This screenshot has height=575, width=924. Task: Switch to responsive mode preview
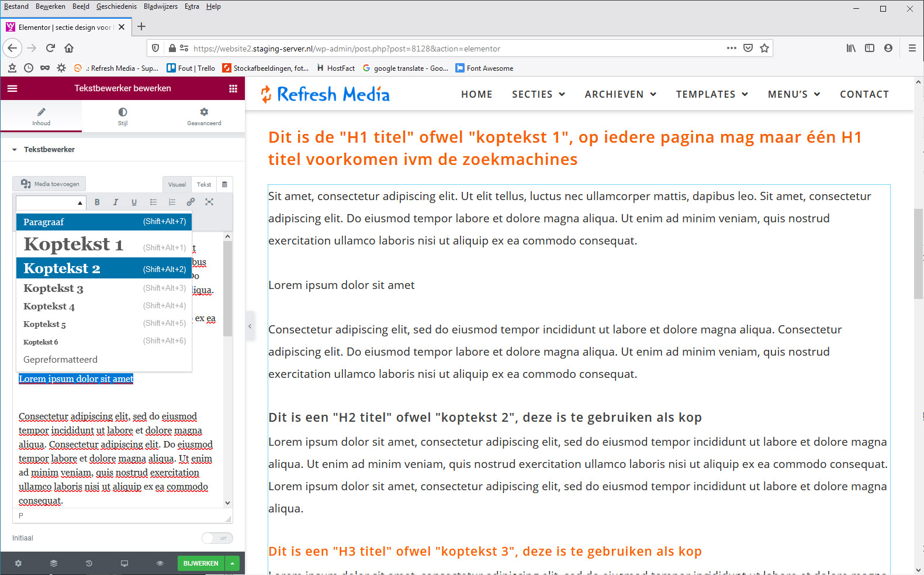click(124, 563)
